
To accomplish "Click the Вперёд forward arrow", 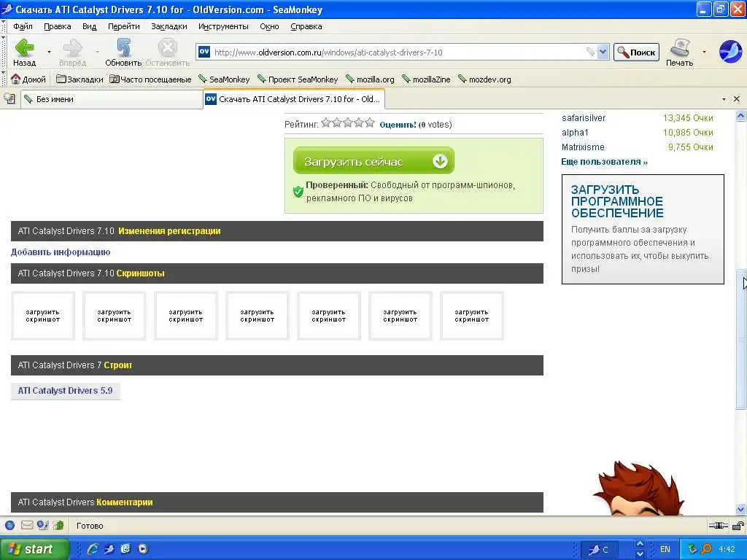I will tap(72, 52).
